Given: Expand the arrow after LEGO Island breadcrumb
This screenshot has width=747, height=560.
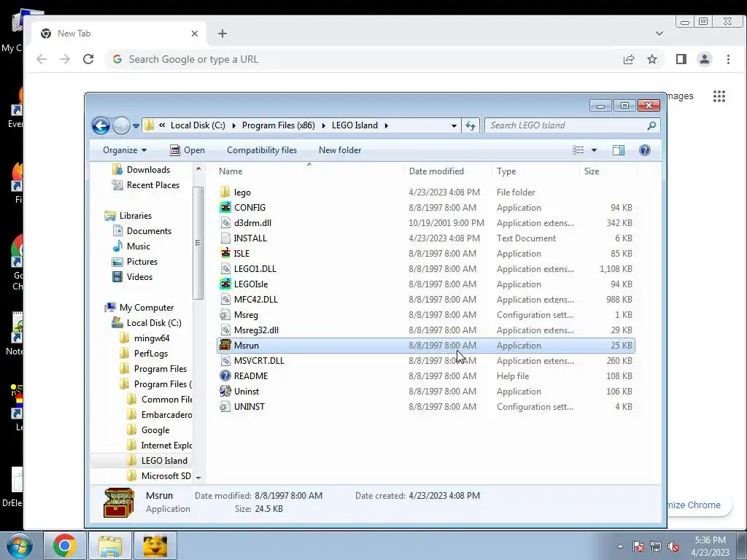Looking at the screenshot, I should point(387,125).
